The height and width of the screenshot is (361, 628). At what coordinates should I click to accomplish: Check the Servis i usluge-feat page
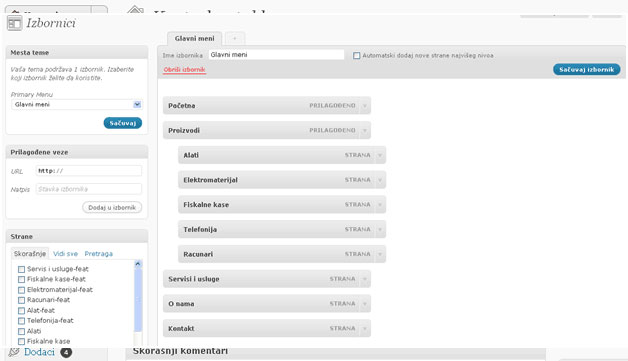point(22,269)
